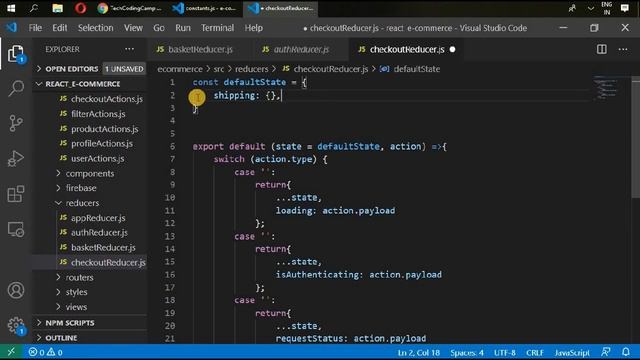
Task: Click unsaved dot on checkoutReducer.js tab
Action: coord(452,49)
